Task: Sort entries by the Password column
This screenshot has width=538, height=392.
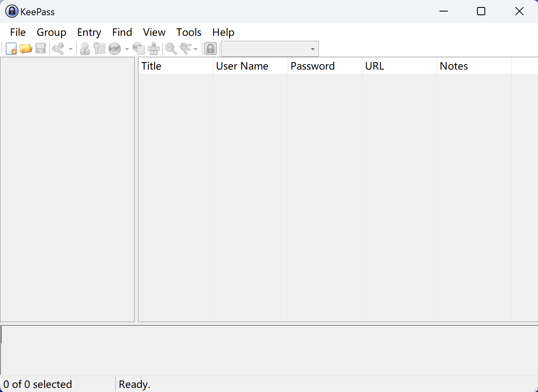Action: (312, 65)
